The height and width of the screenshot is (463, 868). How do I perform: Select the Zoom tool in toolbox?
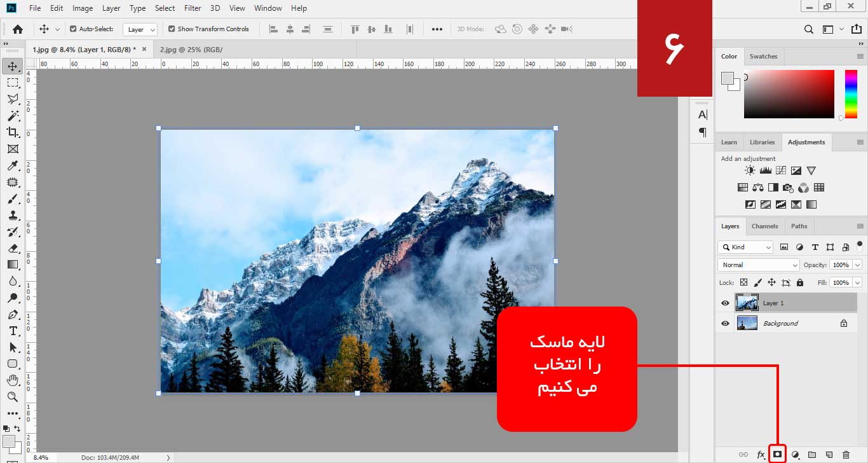[x=13, y=397]
